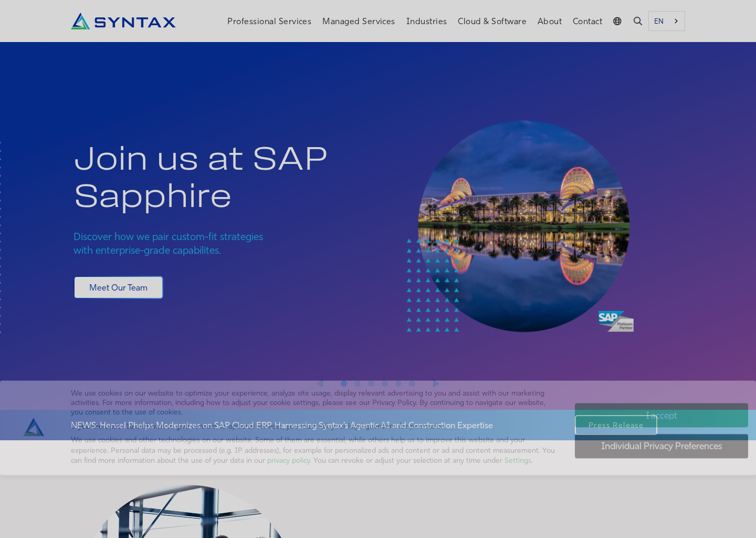
Task: Expand the Cloud & Software menu
Action: (x=492, y=21)
